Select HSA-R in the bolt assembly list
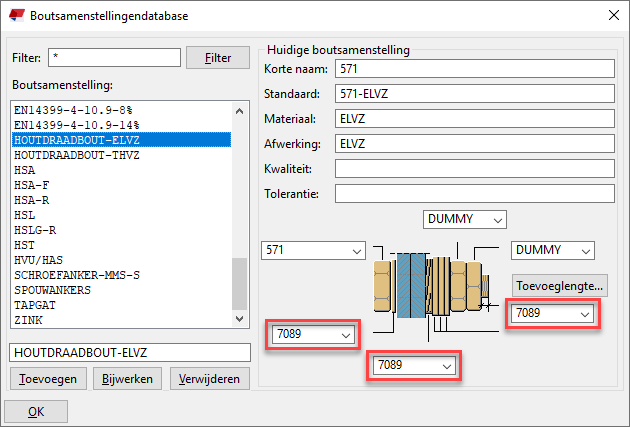630x427 pixels. pos(121,200)
